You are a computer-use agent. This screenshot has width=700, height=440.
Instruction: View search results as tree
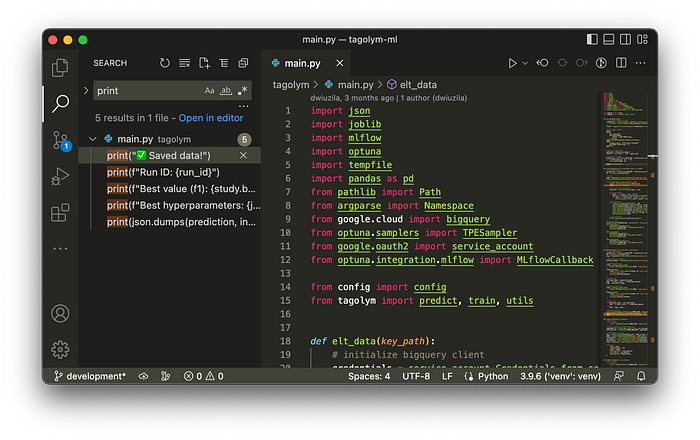click(224, 63)
